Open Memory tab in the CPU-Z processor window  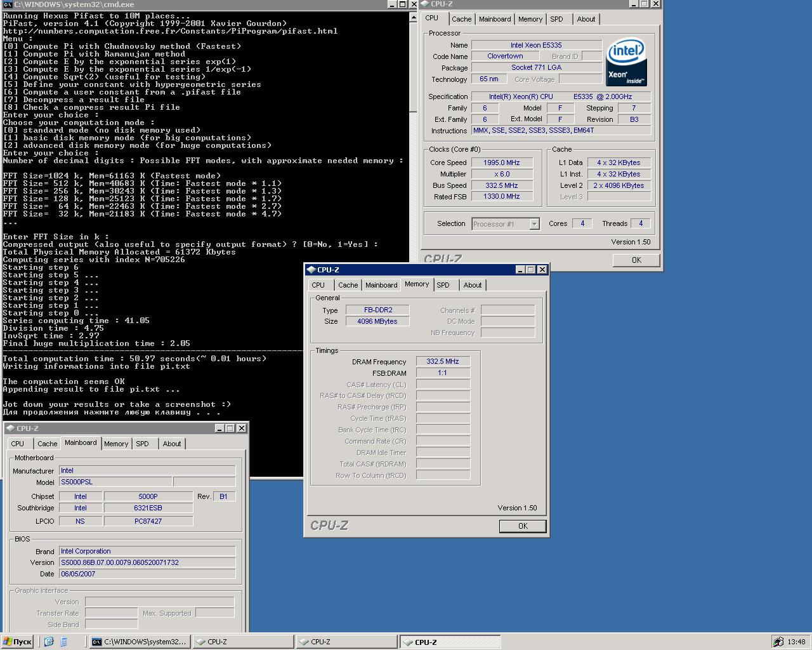[530, 19]
